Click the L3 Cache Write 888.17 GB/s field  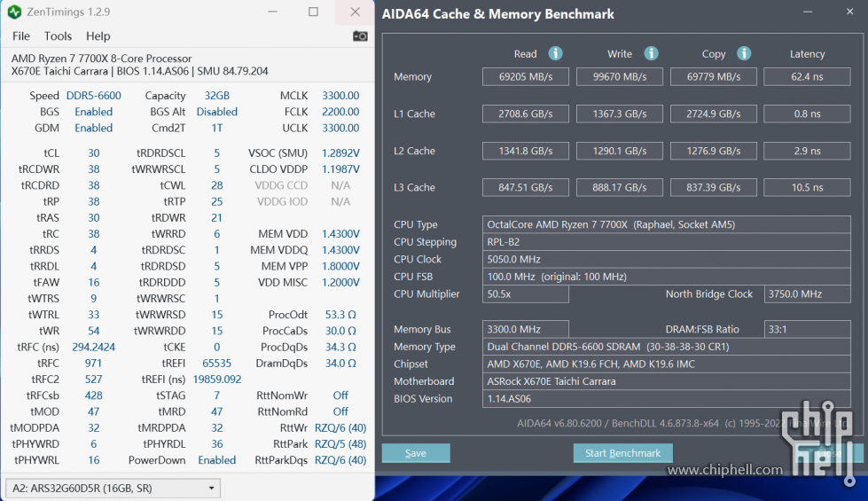620,187
